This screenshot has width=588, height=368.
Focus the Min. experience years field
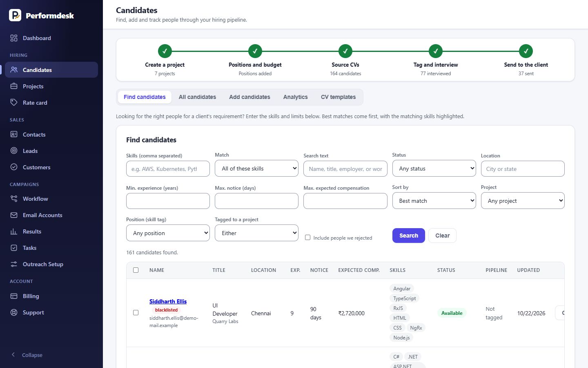pos(168,201)
